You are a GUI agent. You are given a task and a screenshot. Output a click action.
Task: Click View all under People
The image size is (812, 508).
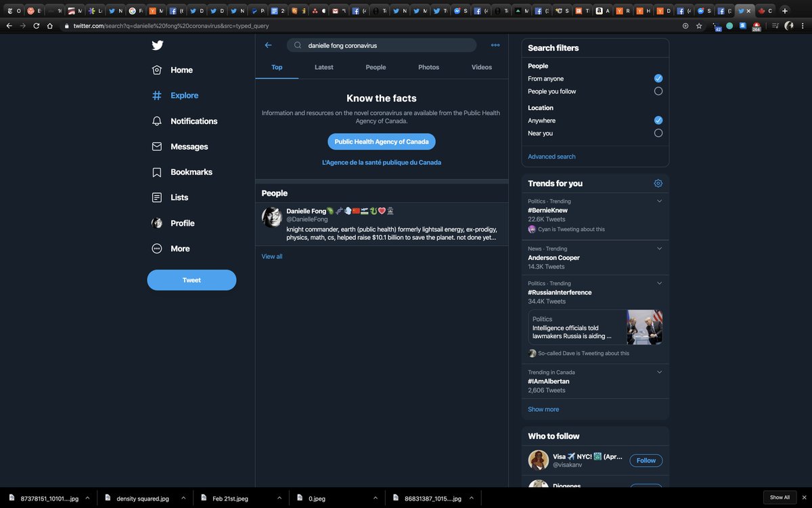click(272, 257)
